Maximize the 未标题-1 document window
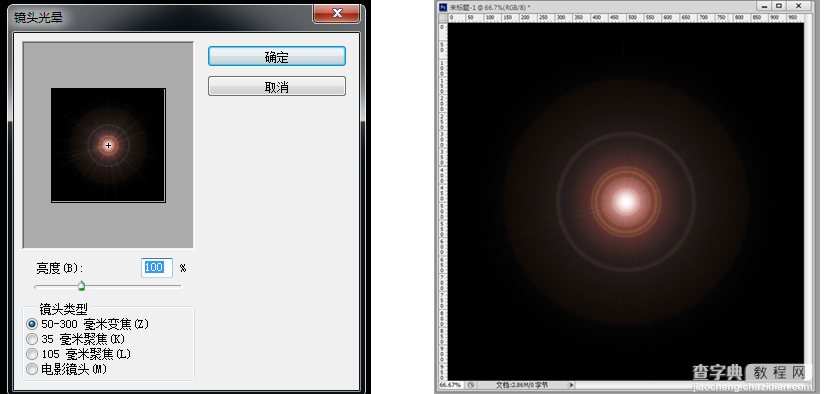 (x=779, y=6)
